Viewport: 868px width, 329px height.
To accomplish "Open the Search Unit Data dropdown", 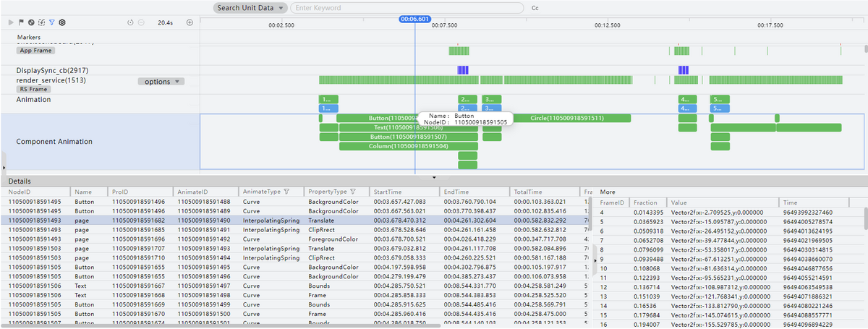I will (250, 8).
